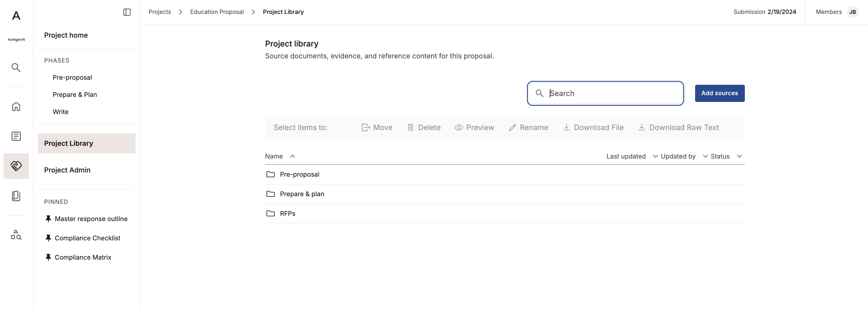Expand the Last updated column dropdown

coord(655,156)
